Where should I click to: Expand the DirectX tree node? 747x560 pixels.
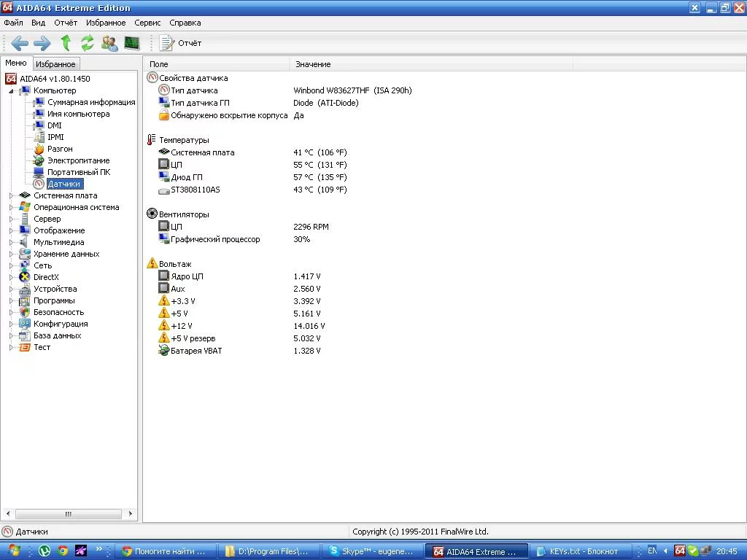coord(11,277)
